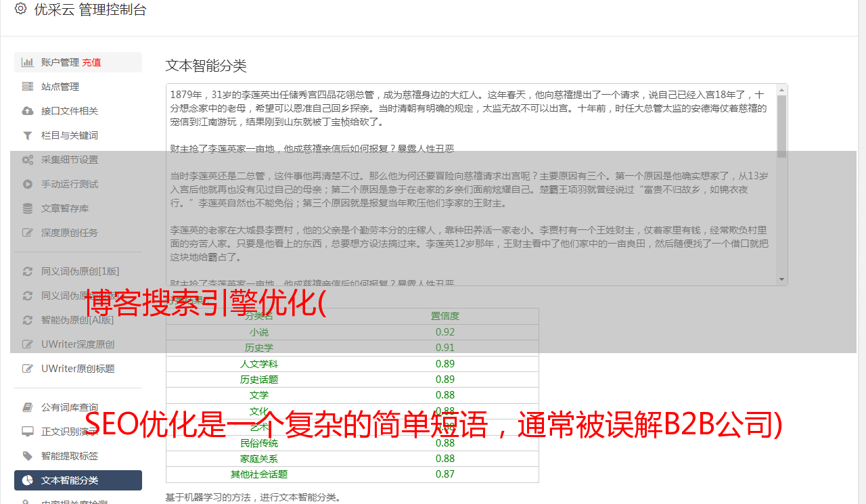Click the tag icon for 智能提取标签

(28, 456)
